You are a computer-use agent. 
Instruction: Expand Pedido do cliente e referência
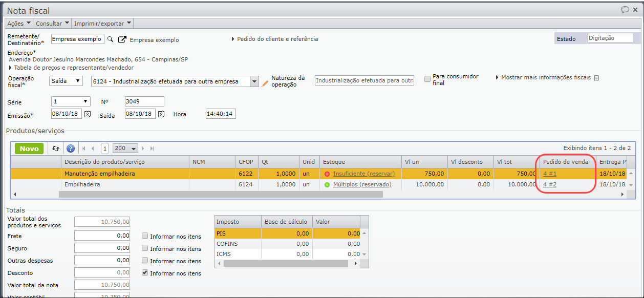pos(274,39)
